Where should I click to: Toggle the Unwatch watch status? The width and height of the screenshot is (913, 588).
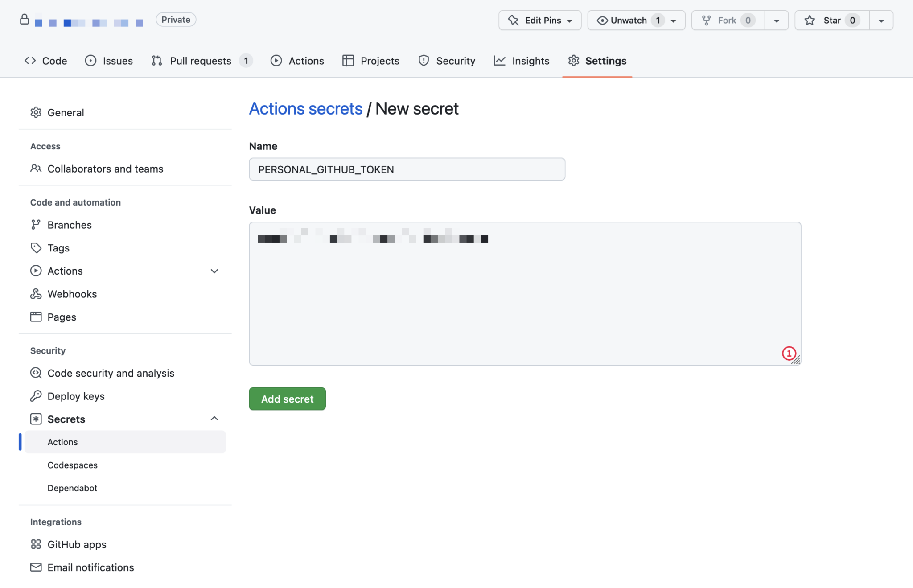coord(629,20)
